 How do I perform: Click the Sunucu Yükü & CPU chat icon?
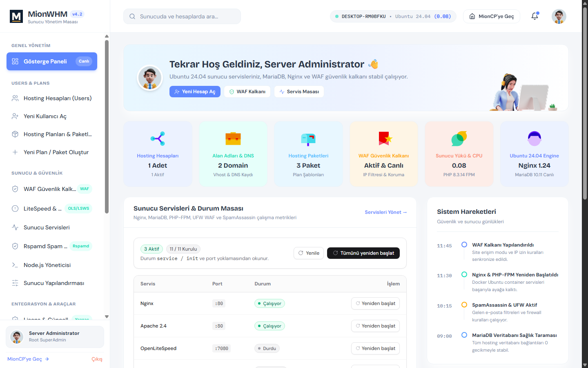pos(459,139)
